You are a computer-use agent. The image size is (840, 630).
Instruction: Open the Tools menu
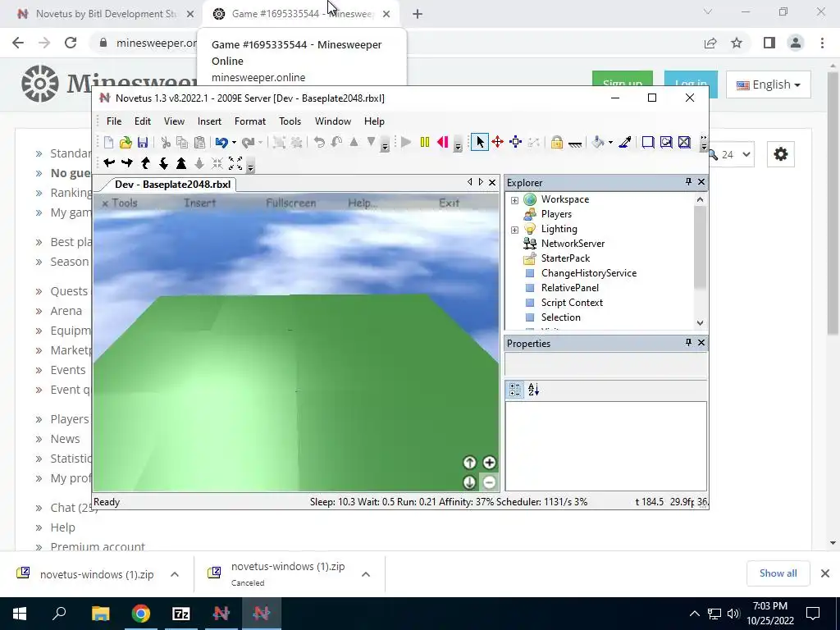290,121
